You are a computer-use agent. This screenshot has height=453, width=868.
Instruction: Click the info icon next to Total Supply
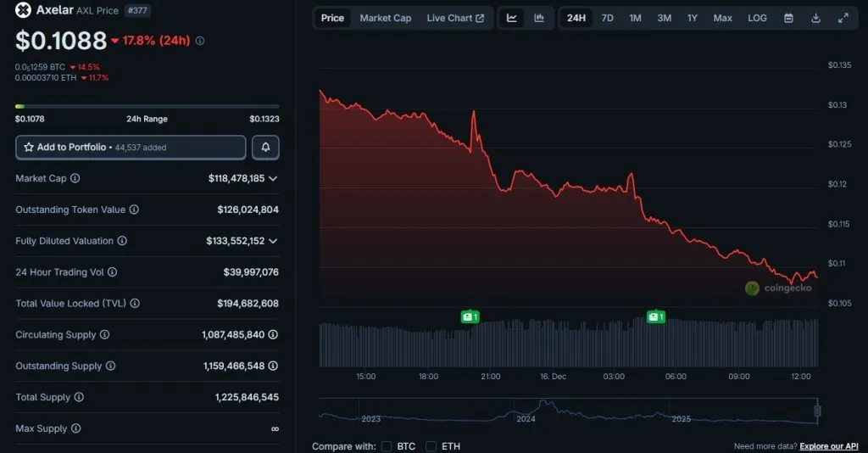pos(78,397)
